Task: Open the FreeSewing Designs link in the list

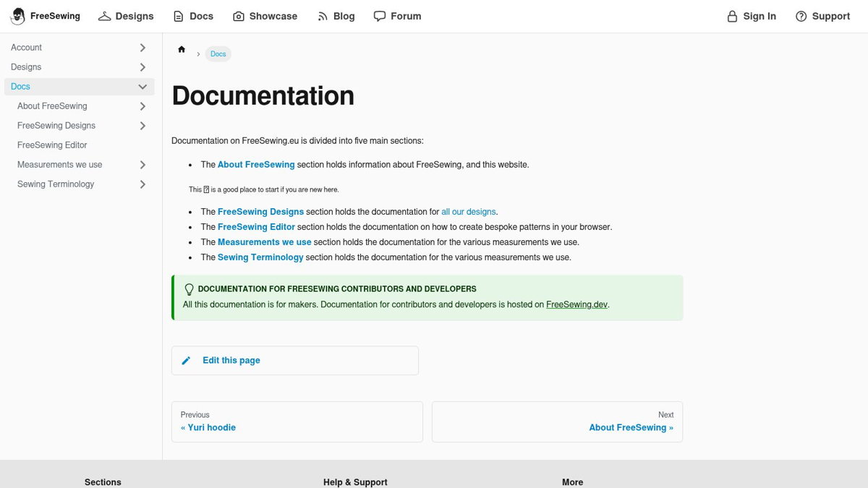Action: click(x=260, y=212)
